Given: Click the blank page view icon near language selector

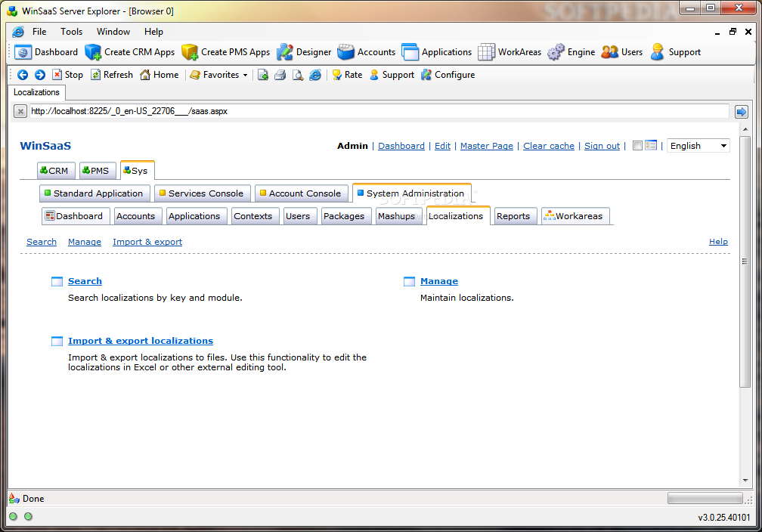Looking at the screenshot, I should point(637,145).
